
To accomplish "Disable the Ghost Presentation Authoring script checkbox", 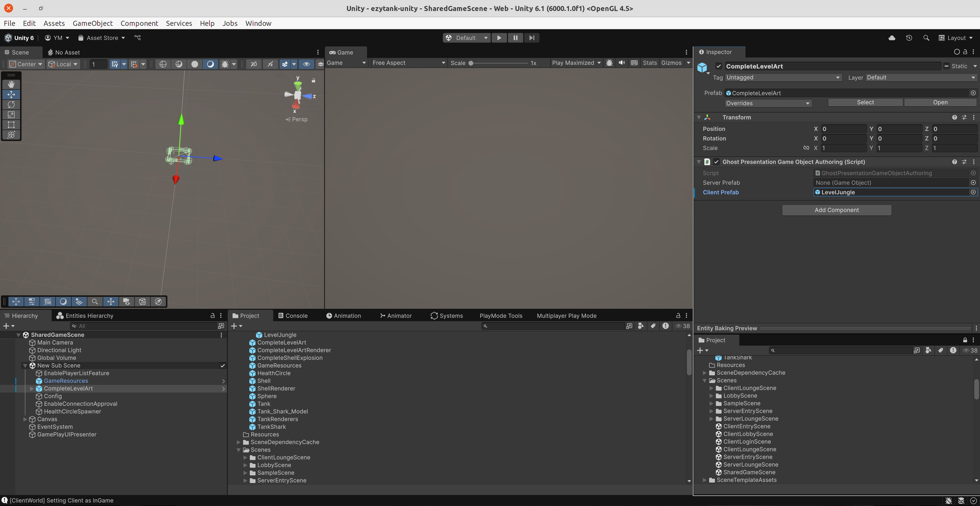I will pos(716,162).
